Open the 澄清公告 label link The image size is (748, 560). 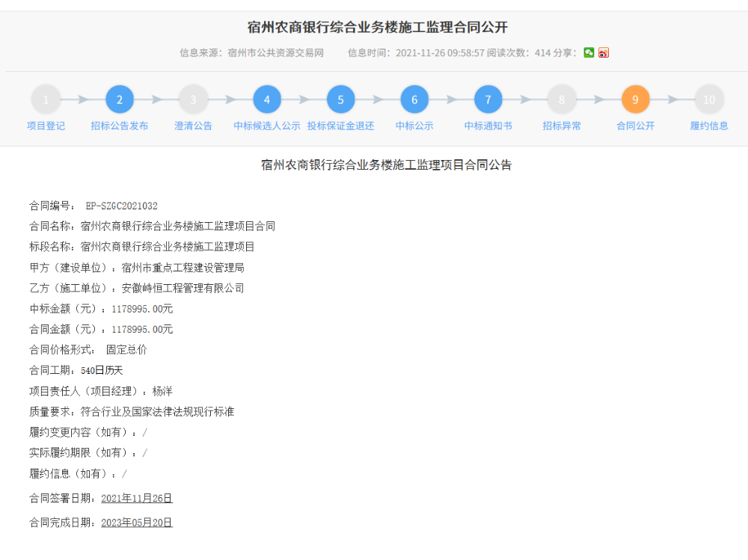click(193, 126)
